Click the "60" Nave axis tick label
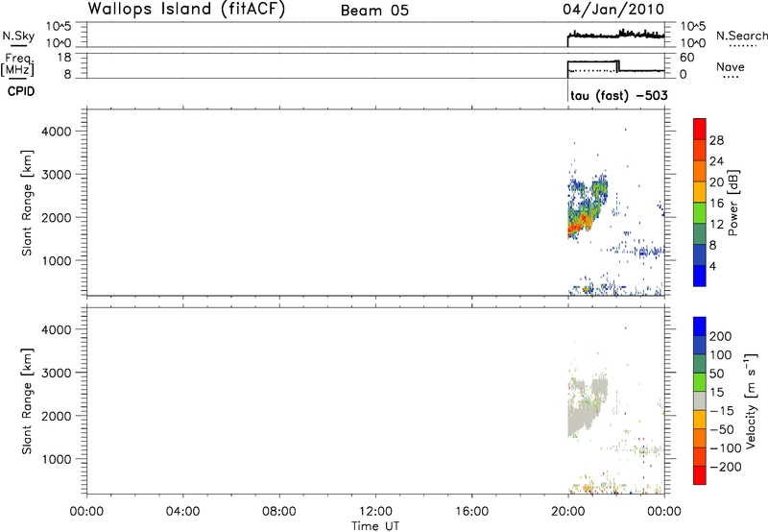This screenshot has height=532, width=768. (686, 58)
